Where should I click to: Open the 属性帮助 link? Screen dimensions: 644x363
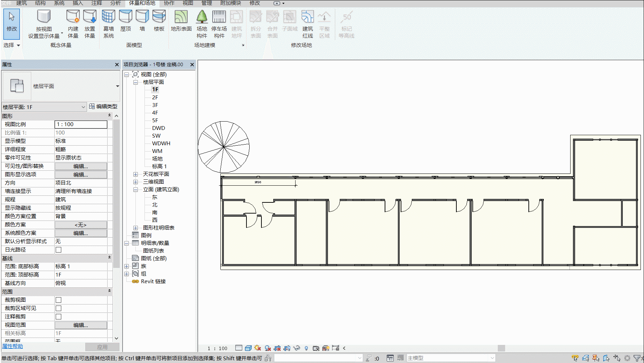click(13, 346)
